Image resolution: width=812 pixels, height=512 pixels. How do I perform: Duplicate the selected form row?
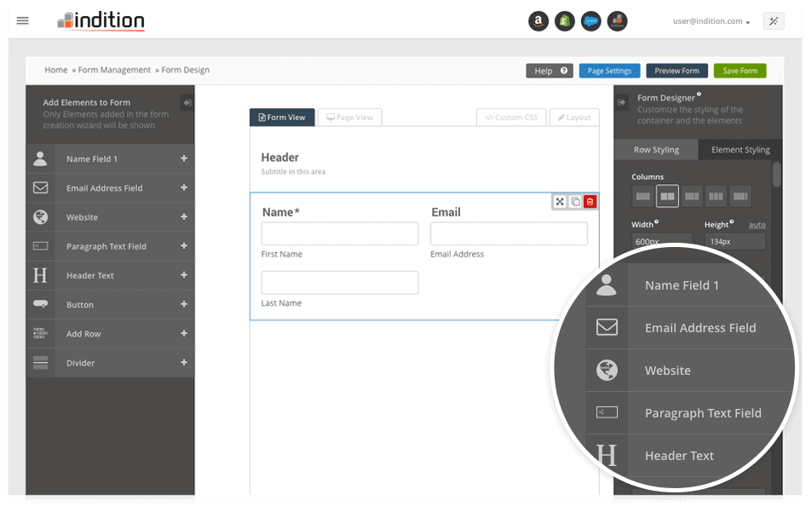point(575,202)
